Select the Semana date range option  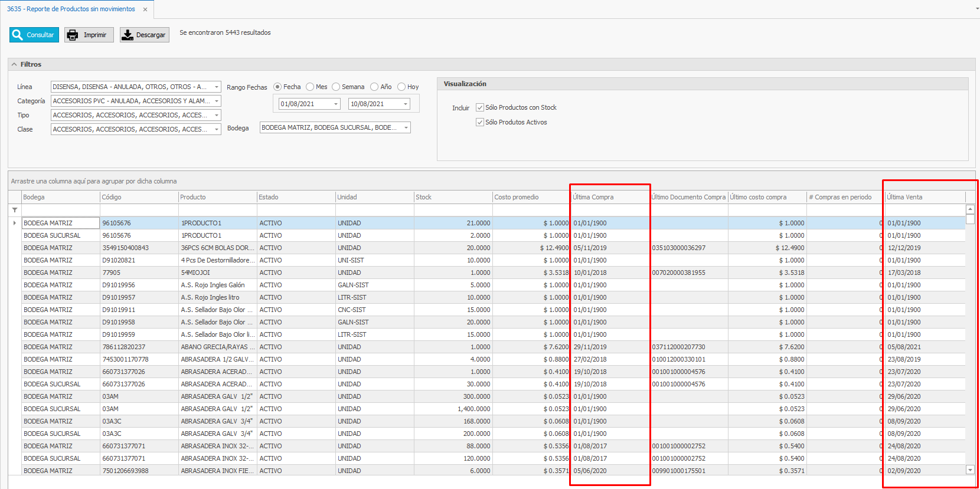pos(337,87)
